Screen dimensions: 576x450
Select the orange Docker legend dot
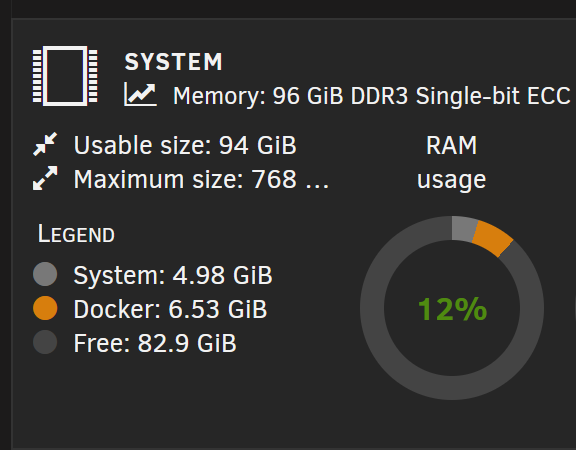pyautogui.click(x=45, y=308)
